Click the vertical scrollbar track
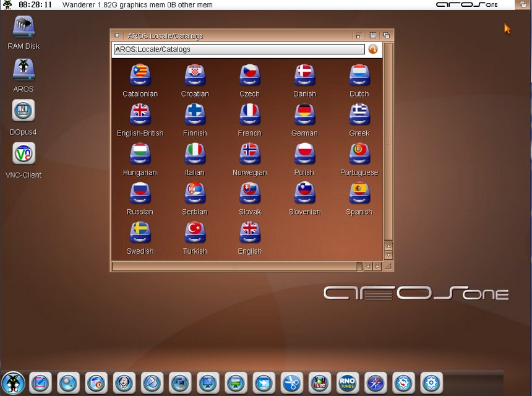The height and width of the screenshot is (396, 532). 388,142
